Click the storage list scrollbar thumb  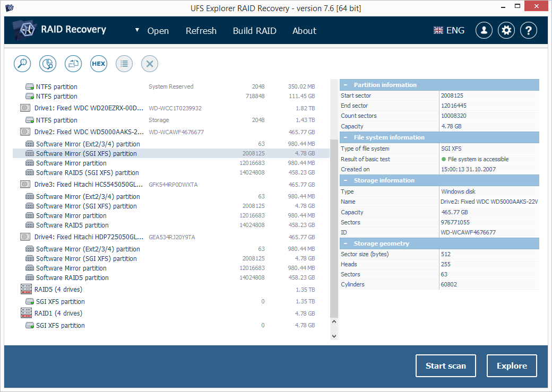334,229
